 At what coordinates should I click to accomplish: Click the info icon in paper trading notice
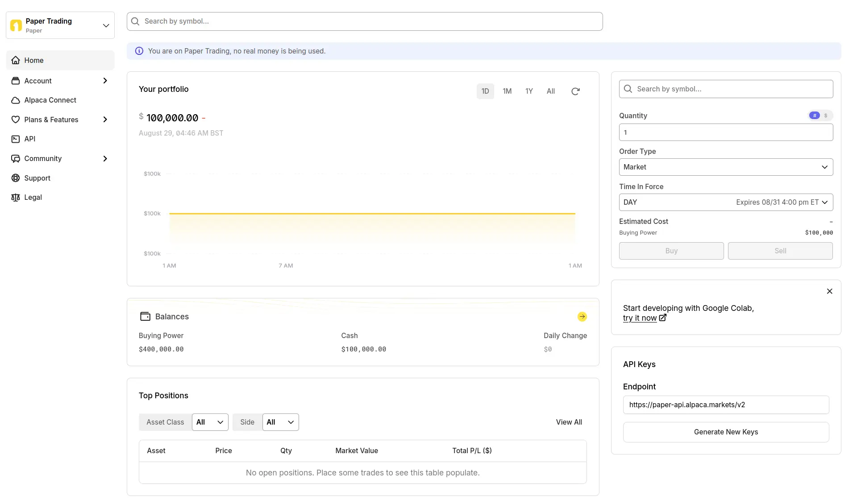point(139,51)
